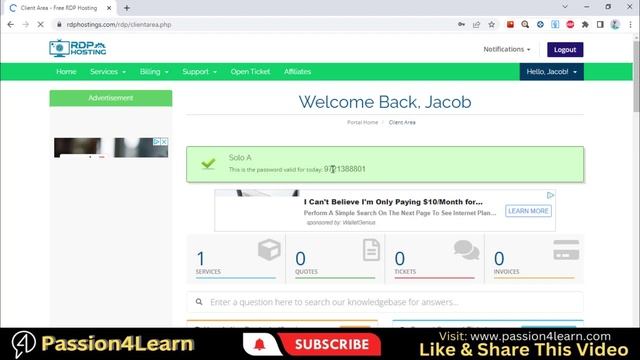Open the Hello, Jacob! account dropdown

(x=551, y=71)
